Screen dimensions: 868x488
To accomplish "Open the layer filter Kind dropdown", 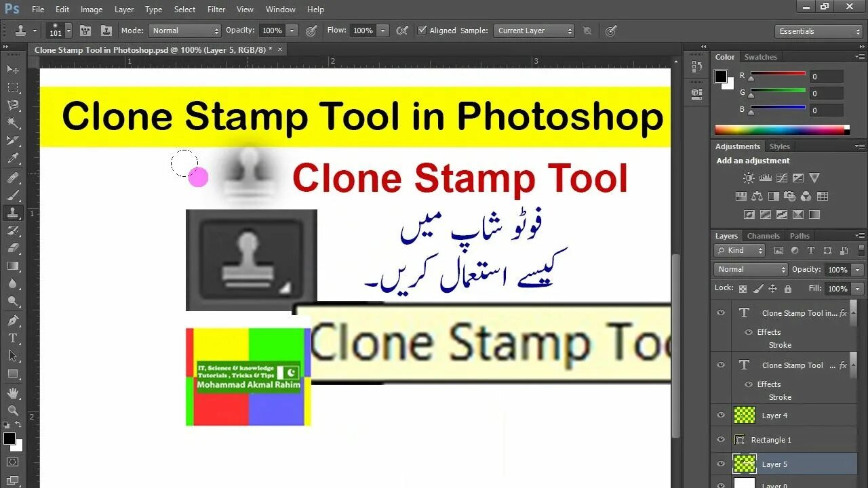I will (x=740, y=251).
